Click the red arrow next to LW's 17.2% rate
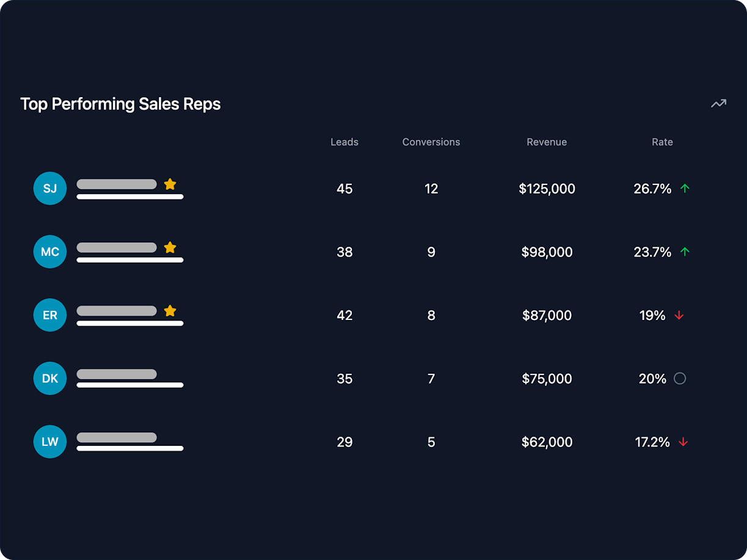 click(x=683, y=442)
